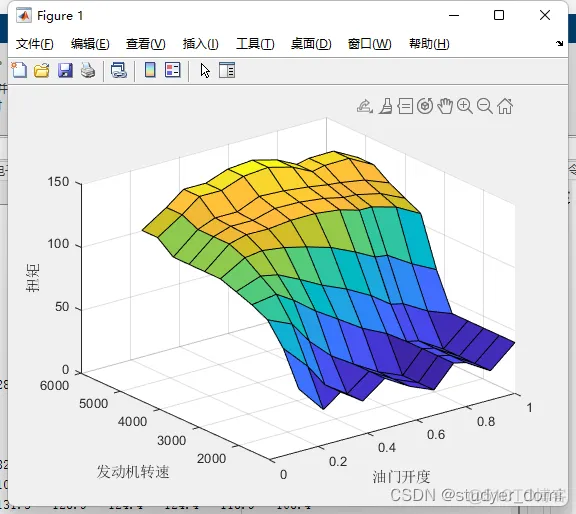Maximize the Figure 1 window
The height and width of the screenshot is (514, 576).
(499, 15)
